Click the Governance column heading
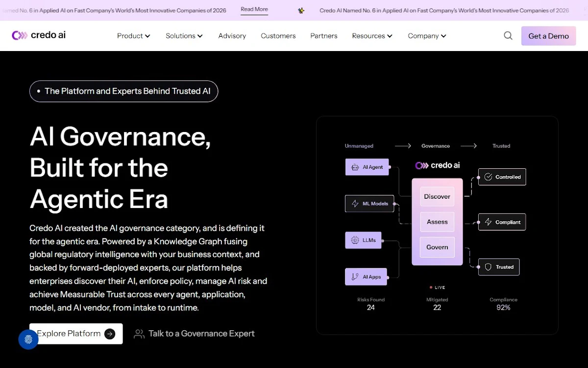588x368 pixels. click(x=436, y=146)
